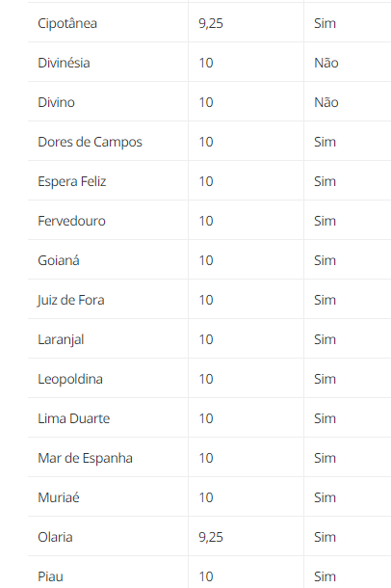Select Juiz de Fora in table

click(71, 300)
